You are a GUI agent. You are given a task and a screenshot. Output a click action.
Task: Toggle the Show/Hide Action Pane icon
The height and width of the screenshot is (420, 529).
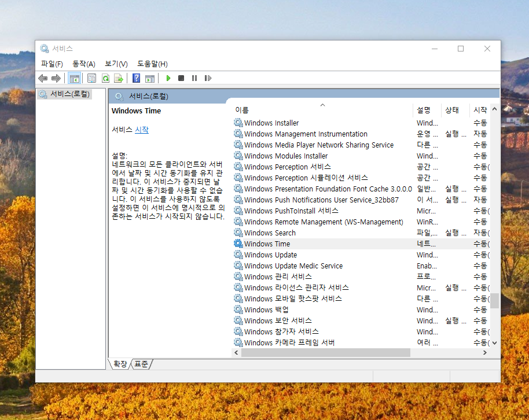click(x=150, y=78)
